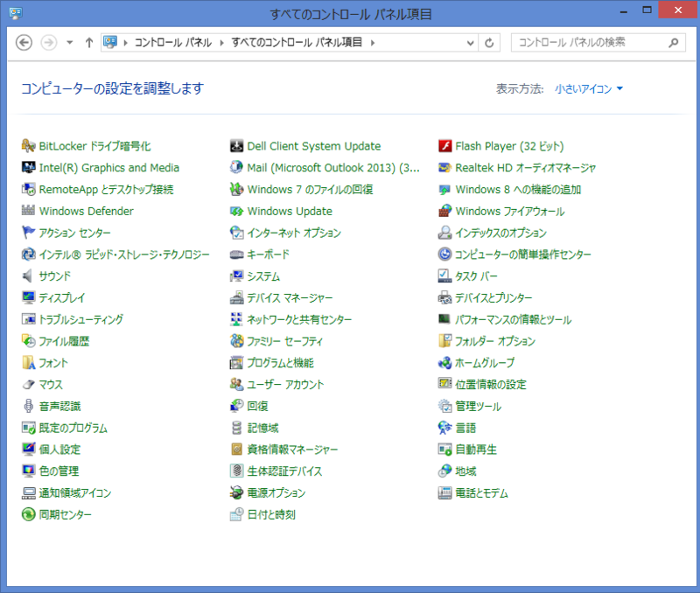Open the 色の管理 link
Image resolution: width=700 pixels, height=593 pixels.
[x=59, y=471]
